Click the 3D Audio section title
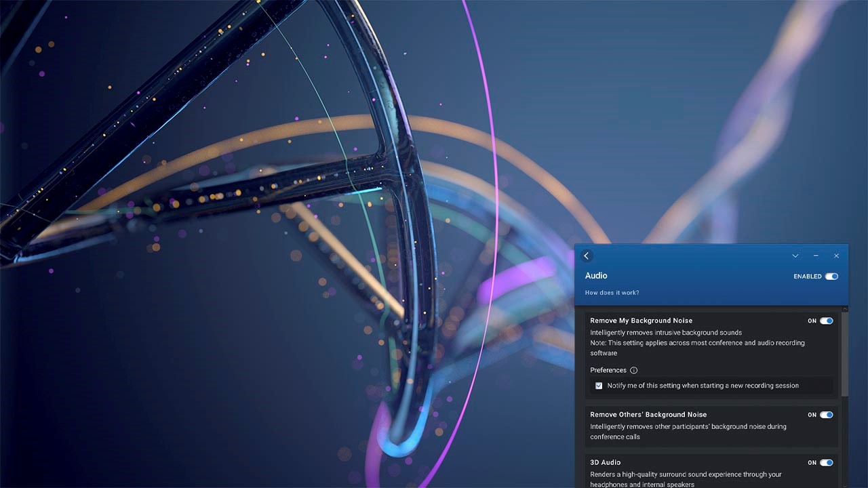Image resolution: width=868 pixels, height=488 pixels. [605, 463]
